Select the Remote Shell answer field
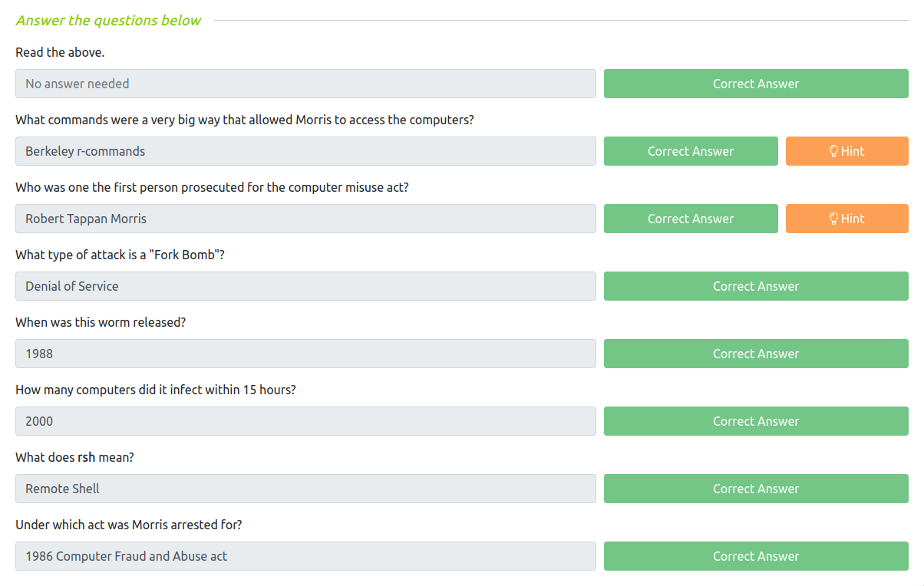924x586 pixels. click(x=305, y=489)
